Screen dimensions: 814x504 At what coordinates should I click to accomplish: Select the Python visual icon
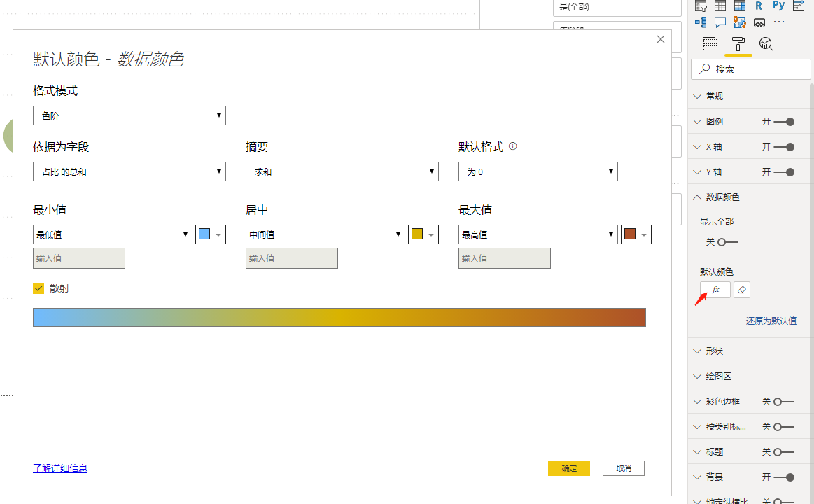click(x=778, y=6)
